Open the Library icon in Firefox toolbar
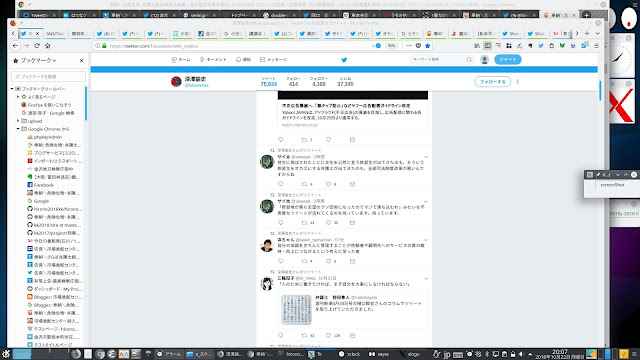The image size is (640, 360). [477, 46]
